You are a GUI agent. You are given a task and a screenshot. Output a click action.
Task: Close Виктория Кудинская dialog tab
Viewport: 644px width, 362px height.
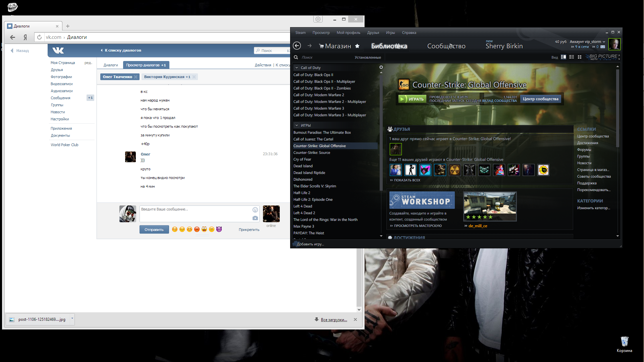pyautogui.click(x=194, y=77)
